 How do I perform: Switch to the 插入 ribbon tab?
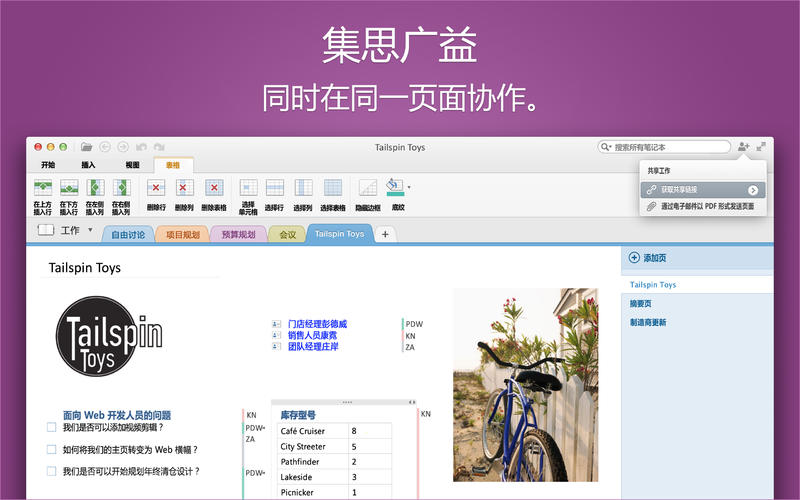coord(88,165)
